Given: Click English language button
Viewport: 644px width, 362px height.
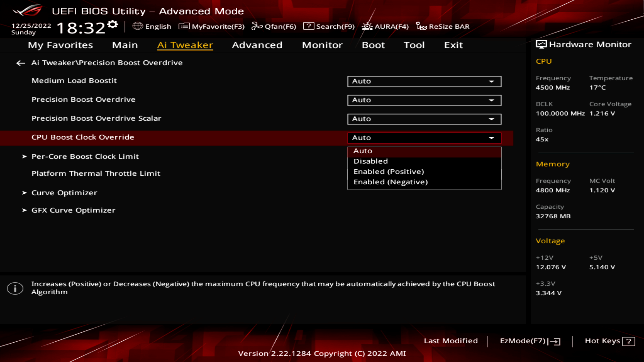Looking at the screenshot, I should click(152, 26).
